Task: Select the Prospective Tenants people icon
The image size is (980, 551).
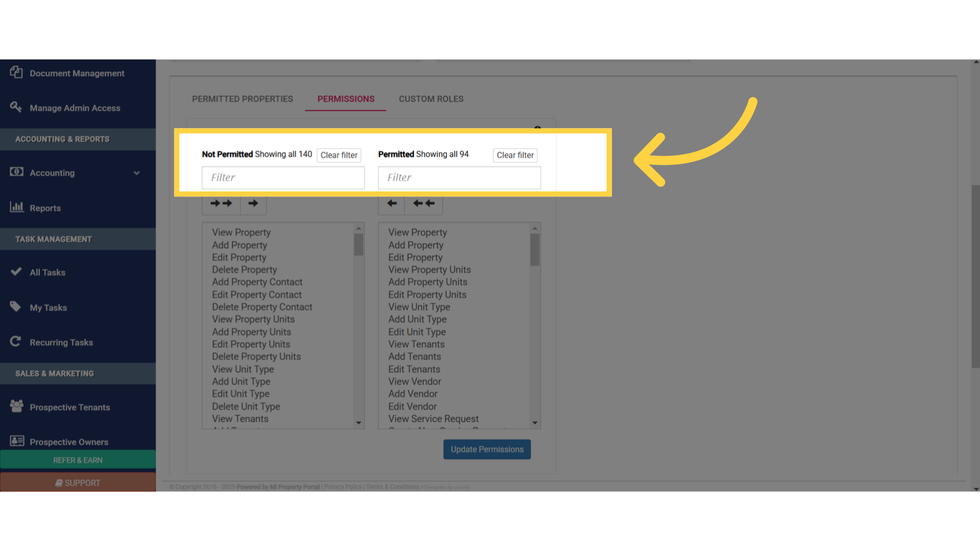Action: click(x=15, y=406)
